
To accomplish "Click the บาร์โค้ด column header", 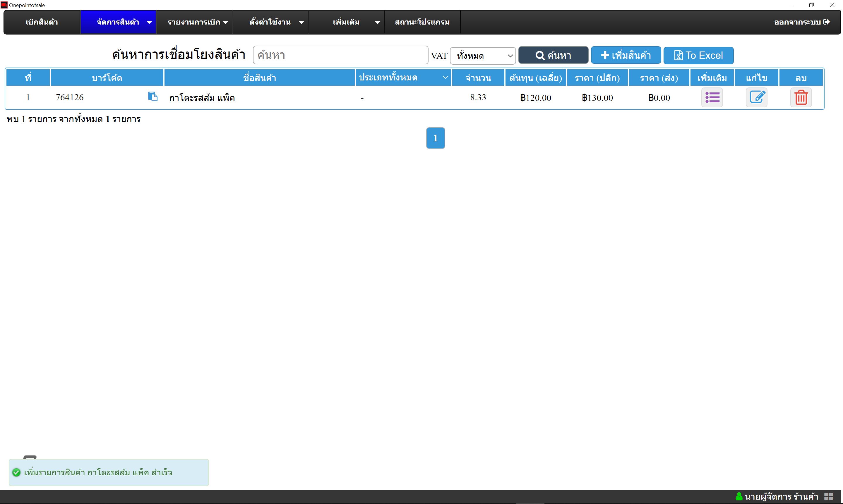I will [107, 78].
